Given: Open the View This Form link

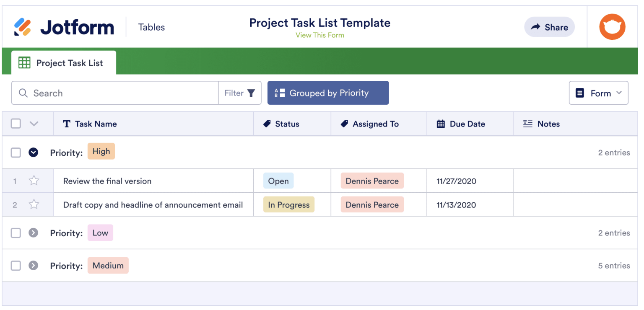Looking at the screenshot, I should point(320,35).
